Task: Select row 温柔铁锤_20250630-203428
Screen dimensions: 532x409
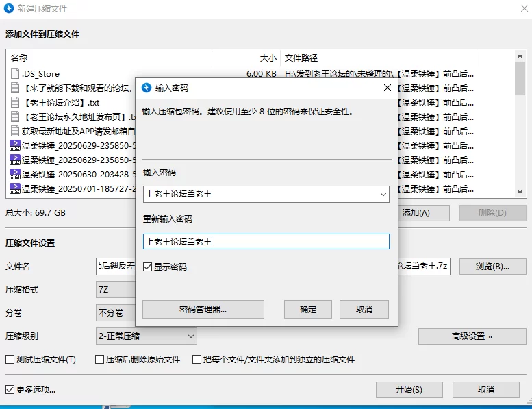Action: pyautogui.click(x=73, y=174)
